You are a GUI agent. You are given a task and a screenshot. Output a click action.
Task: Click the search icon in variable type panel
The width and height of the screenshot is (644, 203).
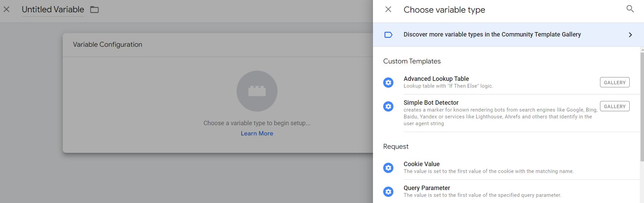[x=630, y=9]
